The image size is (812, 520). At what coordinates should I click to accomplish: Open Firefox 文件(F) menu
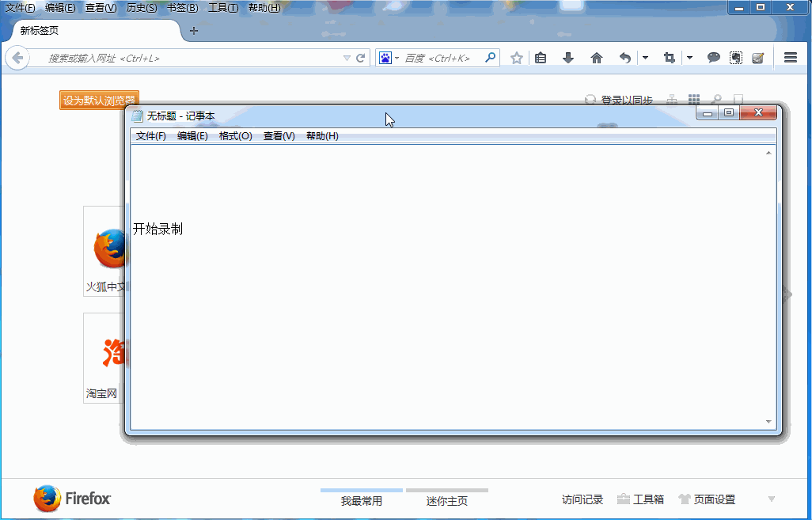coord(21,8)
